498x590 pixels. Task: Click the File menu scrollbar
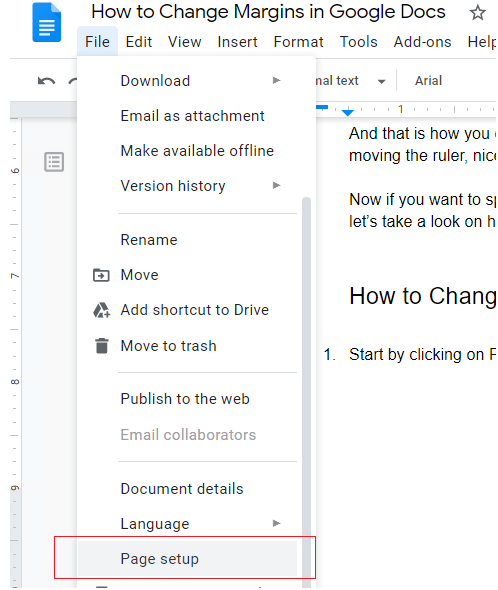tap(306, 391)
